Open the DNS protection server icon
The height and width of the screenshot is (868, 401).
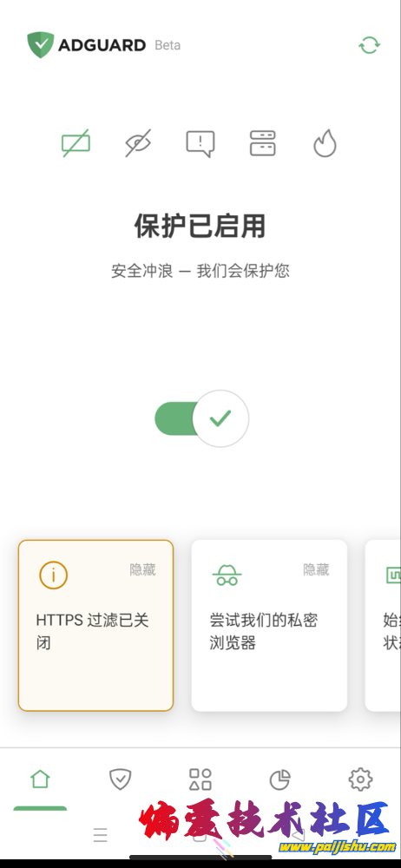tap(262, 143)
